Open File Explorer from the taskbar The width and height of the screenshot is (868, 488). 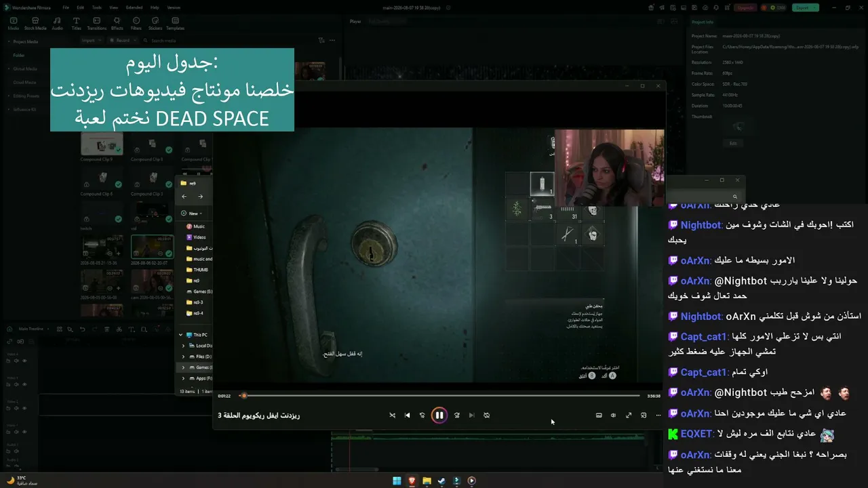pos(427,481)
